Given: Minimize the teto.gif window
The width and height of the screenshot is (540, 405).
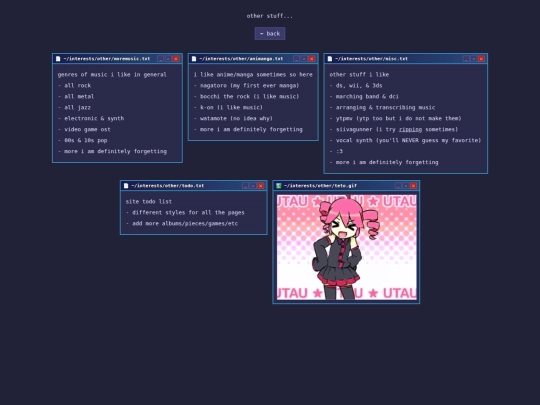Looking at the screenshot, I should (398, 186).
